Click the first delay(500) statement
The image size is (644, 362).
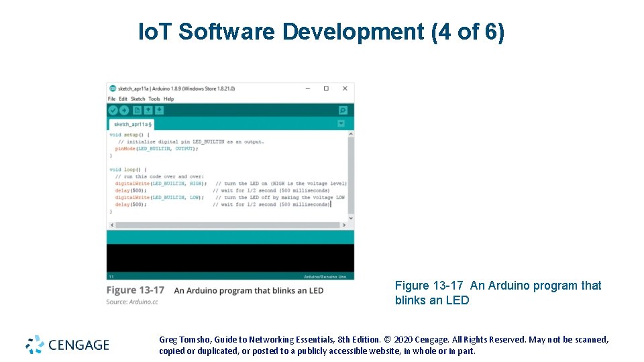(x=131, y=190)
